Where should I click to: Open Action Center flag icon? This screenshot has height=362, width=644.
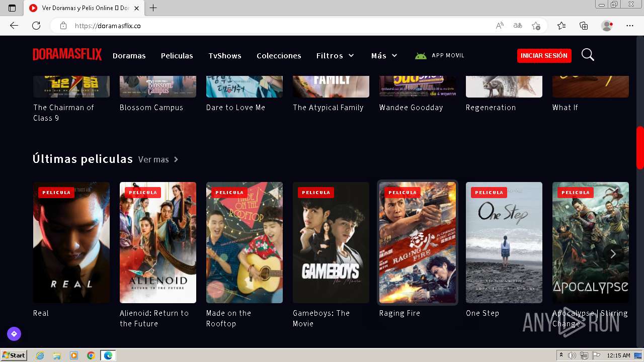595,355
